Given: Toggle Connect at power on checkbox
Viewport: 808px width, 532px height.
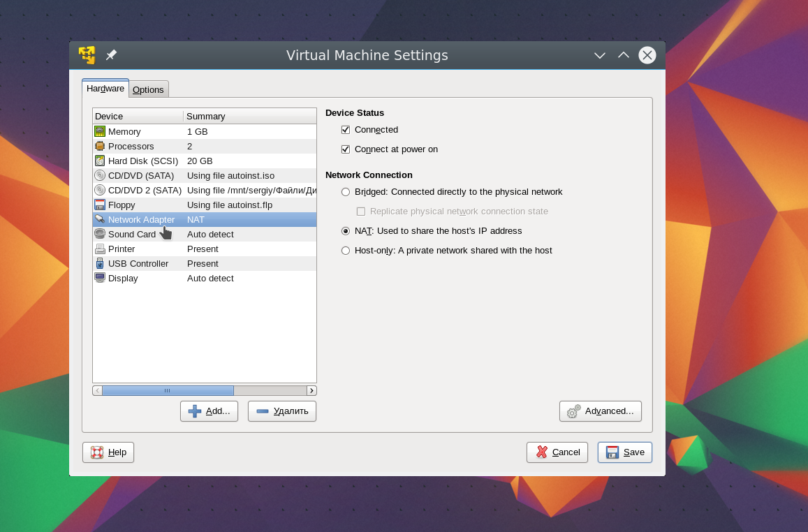Looking at the screenshot, I should point(346,149).
